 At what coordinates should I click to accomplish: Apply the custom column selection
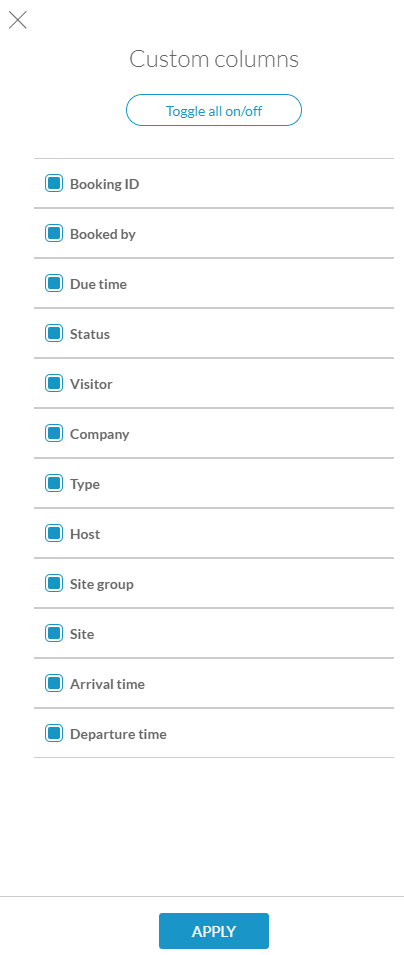point(214,931)
